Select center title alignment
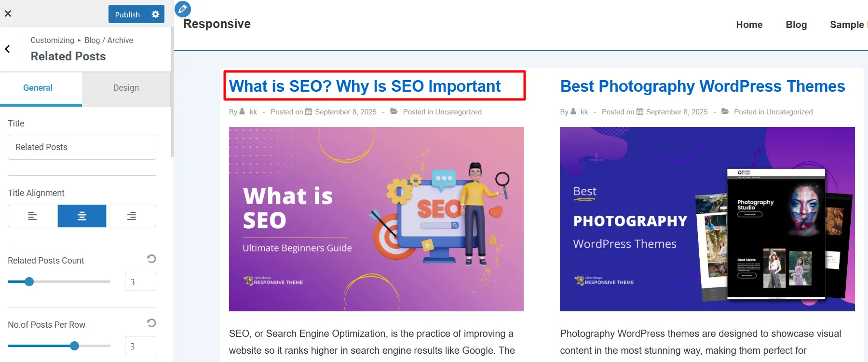 pyautogui.click(x=82, y=216)
